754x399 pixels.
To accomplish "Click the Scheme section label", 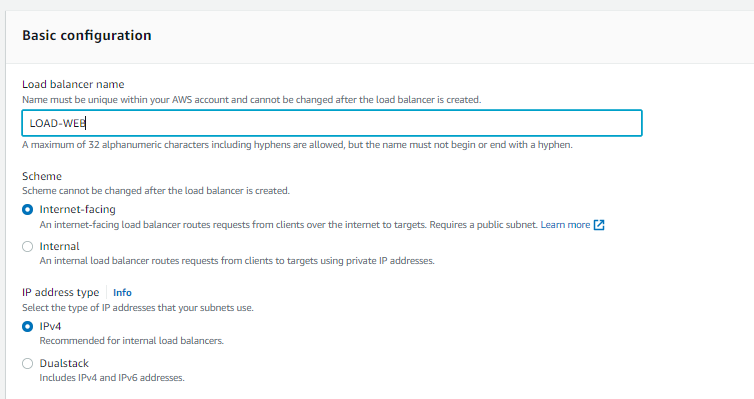I will pos(42,176).
